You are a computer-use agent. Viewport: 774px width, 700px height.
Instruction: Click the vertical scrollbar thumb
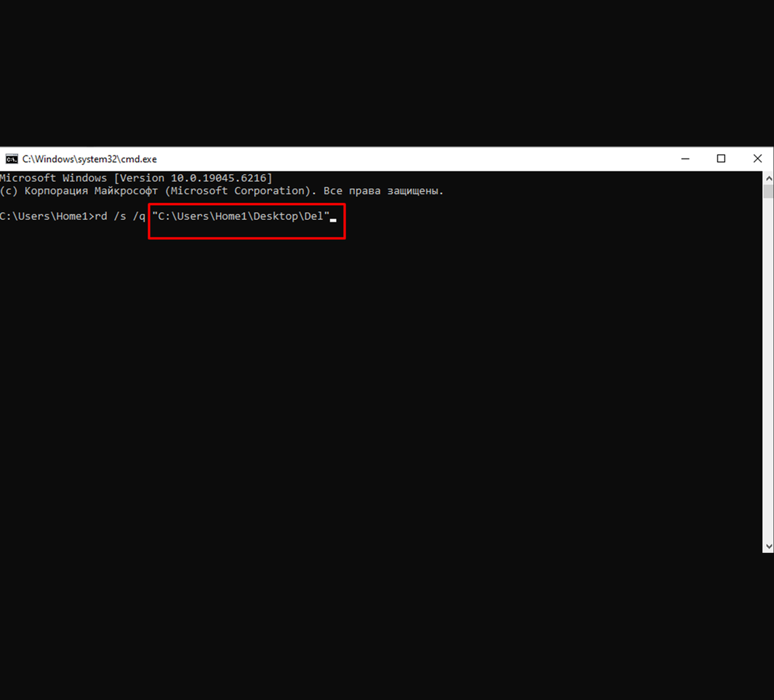point(768,191)
